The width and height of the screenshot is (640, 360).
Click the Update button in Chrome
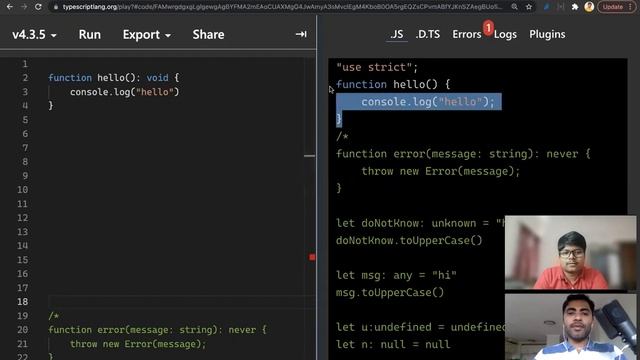613,7
